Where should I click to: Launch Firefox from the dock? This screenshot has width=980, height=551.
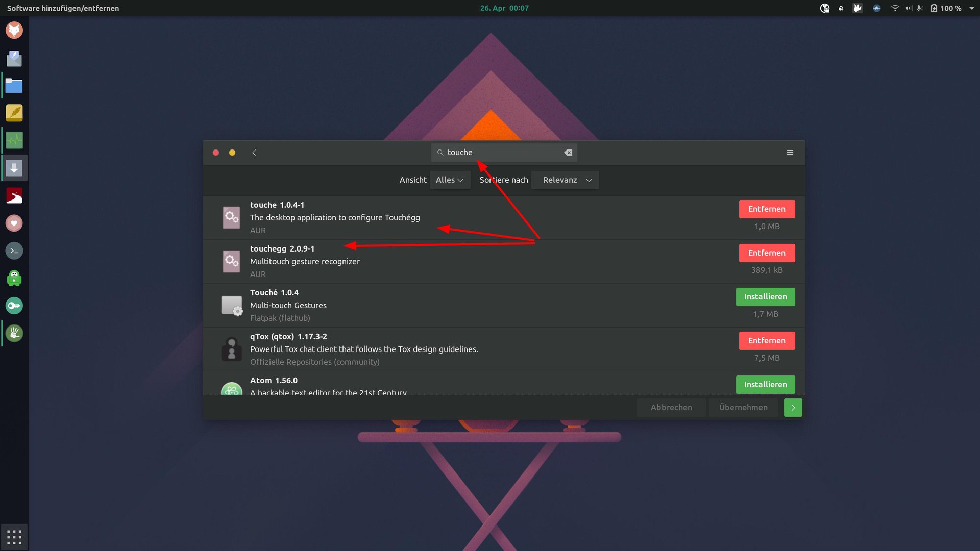(14, 31)
